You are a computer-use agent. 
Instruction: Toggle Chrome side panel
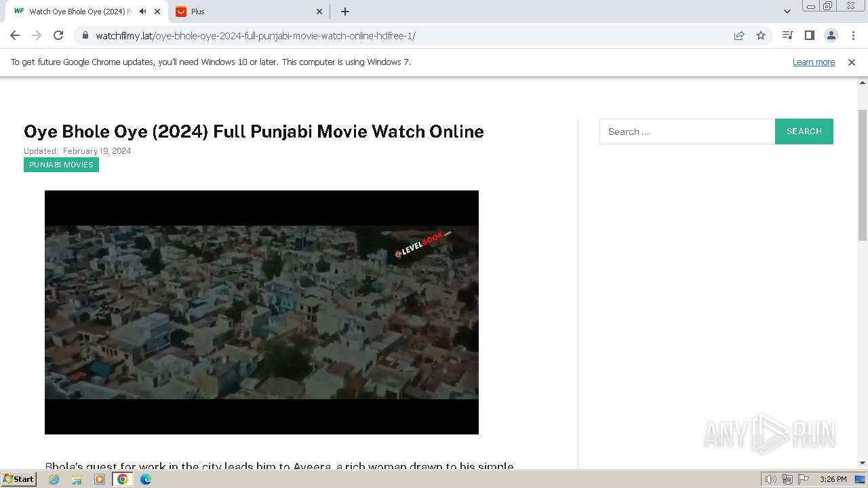(809, 35)
